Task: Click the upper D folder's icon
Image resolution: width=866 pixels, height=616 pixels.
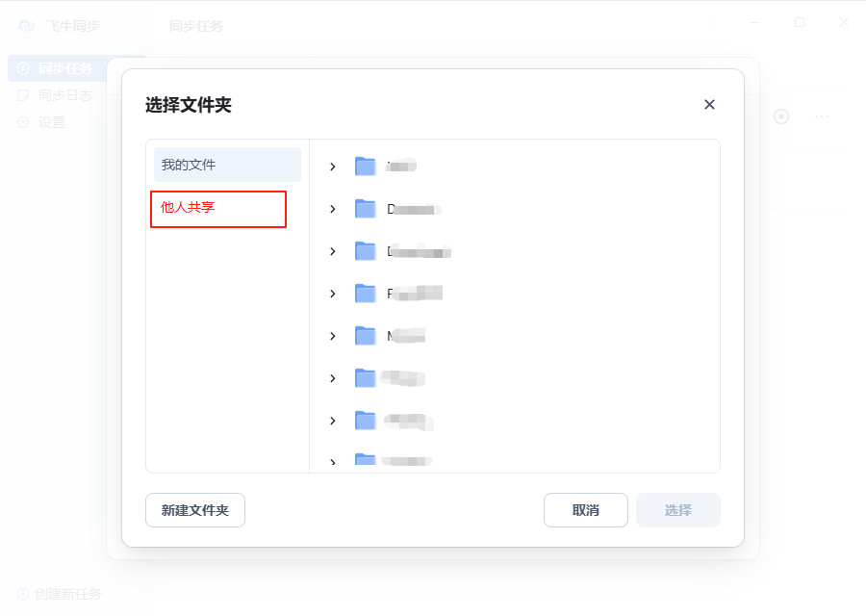Action: [365, 209]
